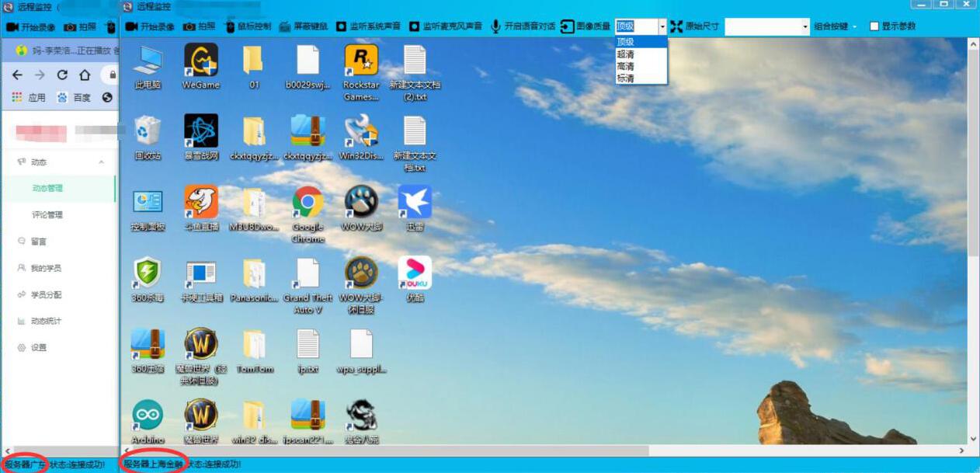Viewport: 980px width, 473px height.
Task: Start 监听系统声音 system audio monitoring
Action: point(342,26)
